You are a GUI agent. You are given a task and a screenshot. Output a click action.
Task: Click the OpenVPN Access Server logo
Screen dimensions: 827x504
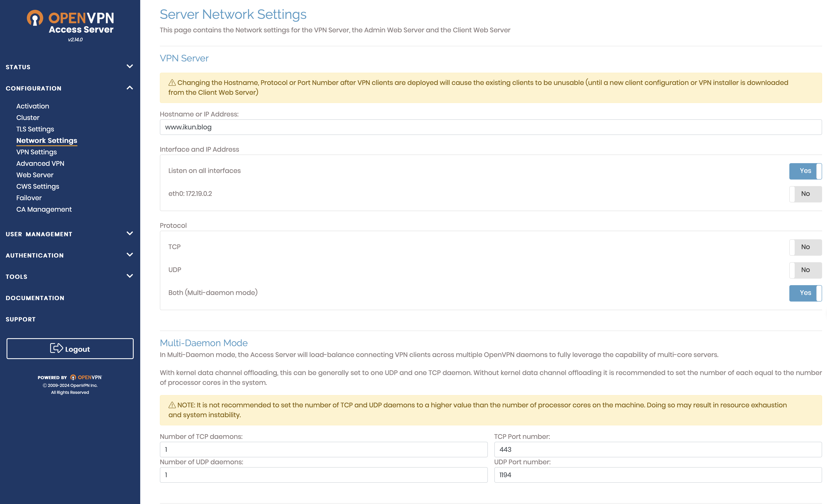(x=70, y=22)
